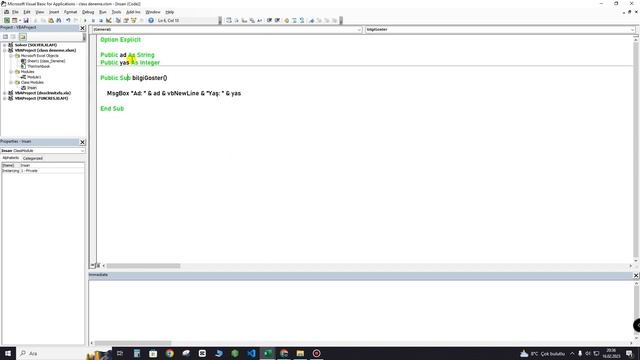Open the Insert menu
640x360 pixels.
tap(54, 12)
